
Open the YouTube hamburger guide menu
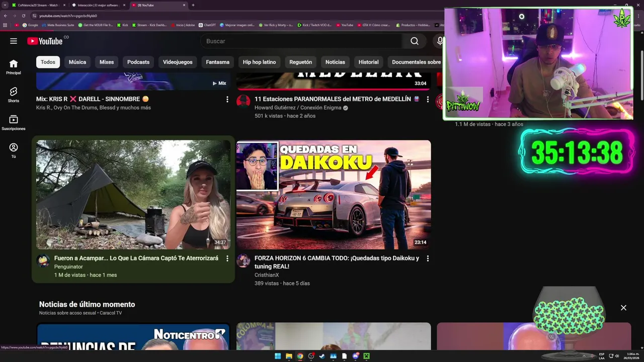tap(14, 41)
